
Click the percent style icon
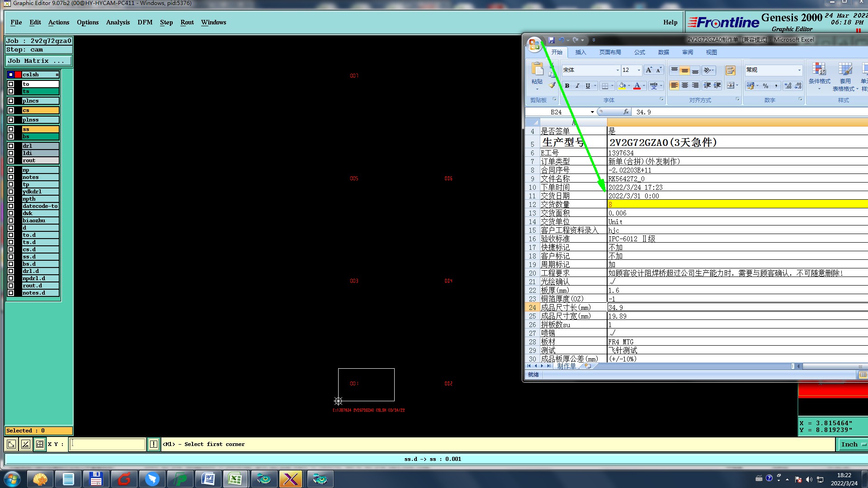pyautogui.click(x=765, y=86)
